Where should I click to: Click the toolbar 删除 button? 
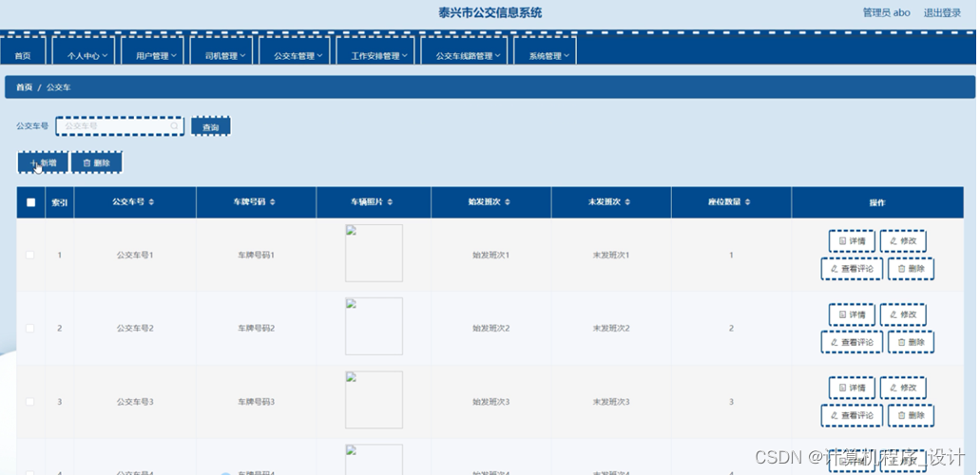[97, 163]
